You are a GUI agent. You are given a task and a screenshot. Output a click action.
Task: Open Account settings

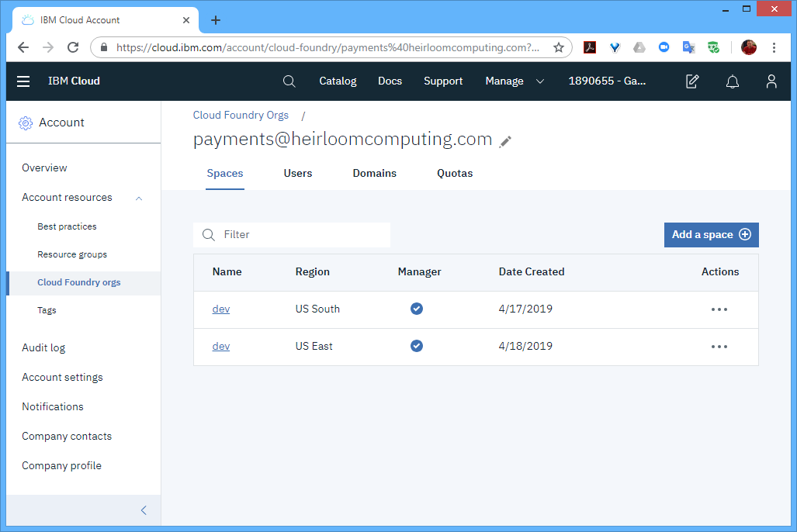click(x=62, y=378)
